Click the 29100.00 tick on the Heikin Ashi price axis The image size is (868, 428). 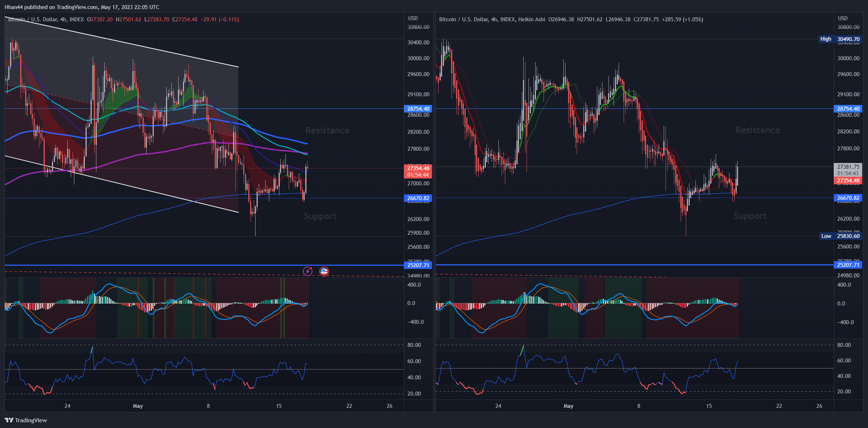(848, 94)
